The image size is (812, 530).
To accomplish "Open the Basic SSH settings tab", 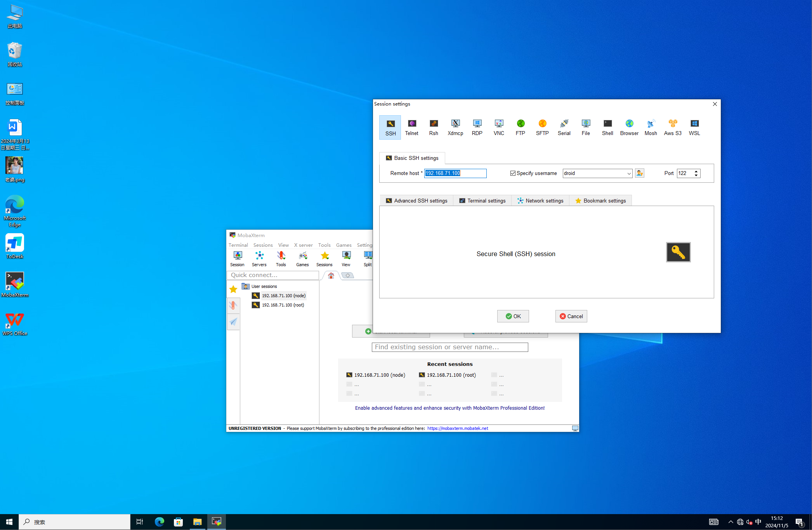I will [412, 158].
